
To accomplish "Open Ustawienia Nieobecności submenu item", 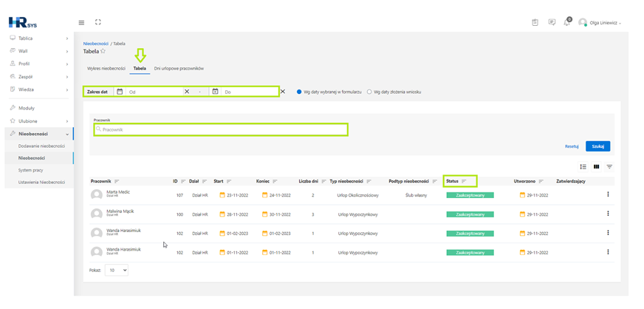I will (41, 182).
